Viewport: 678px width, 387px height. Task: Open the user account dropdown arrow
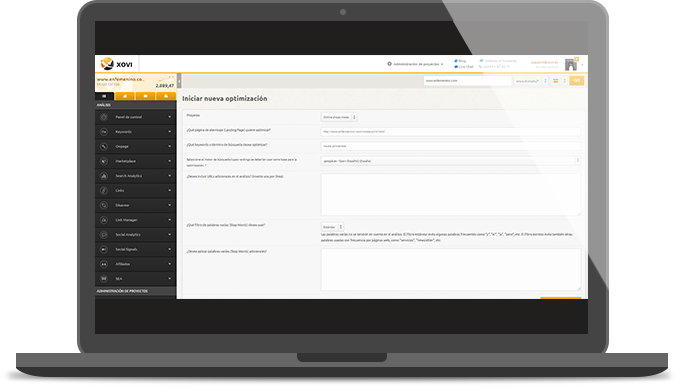pyautogui.click(x=582, y=65)
